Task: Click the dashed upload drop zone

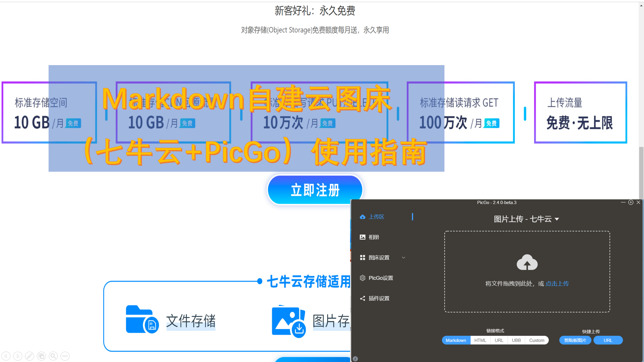Action: pos(527,271)
